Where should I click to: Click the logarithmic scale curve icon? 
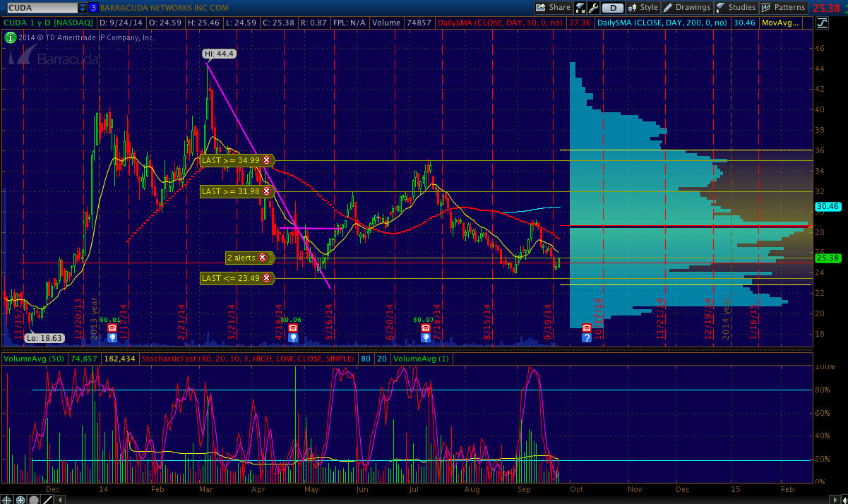tap(821, 23)
